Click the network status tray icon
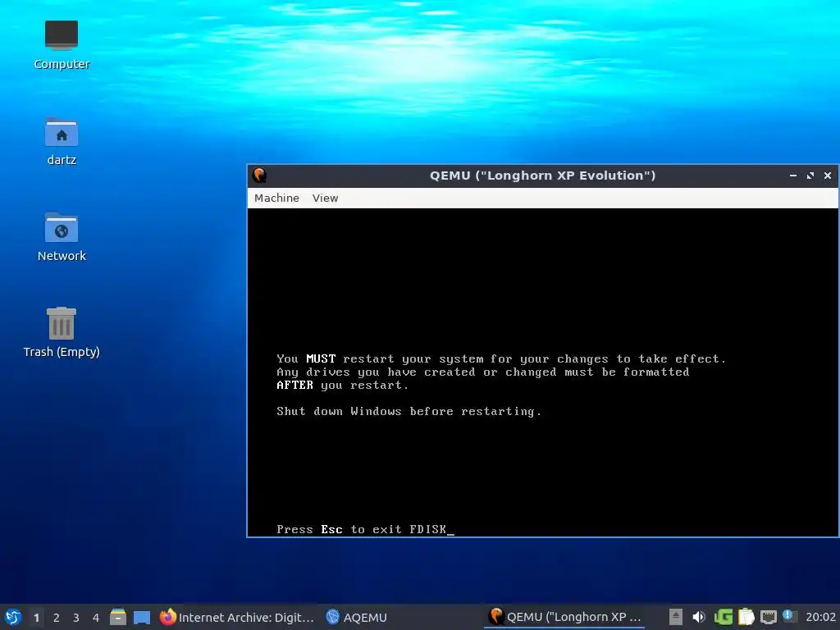 (768, 617)
